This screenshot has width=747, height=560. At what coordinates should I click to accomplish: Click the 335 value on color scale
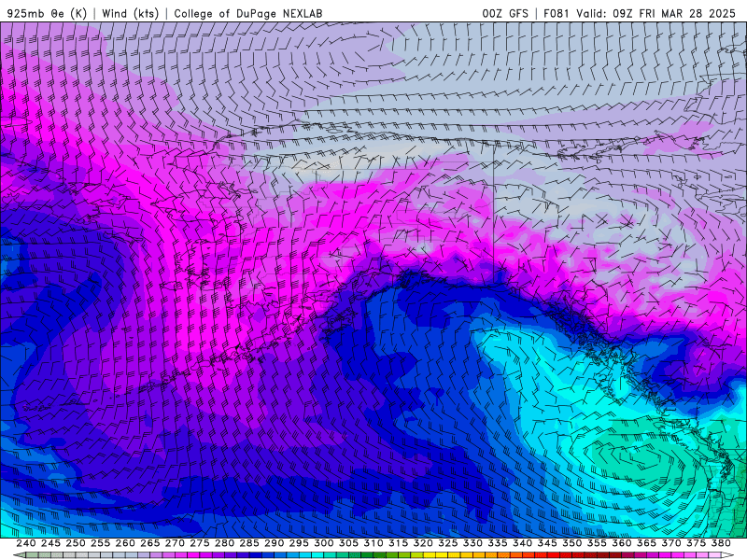point(498,543)
